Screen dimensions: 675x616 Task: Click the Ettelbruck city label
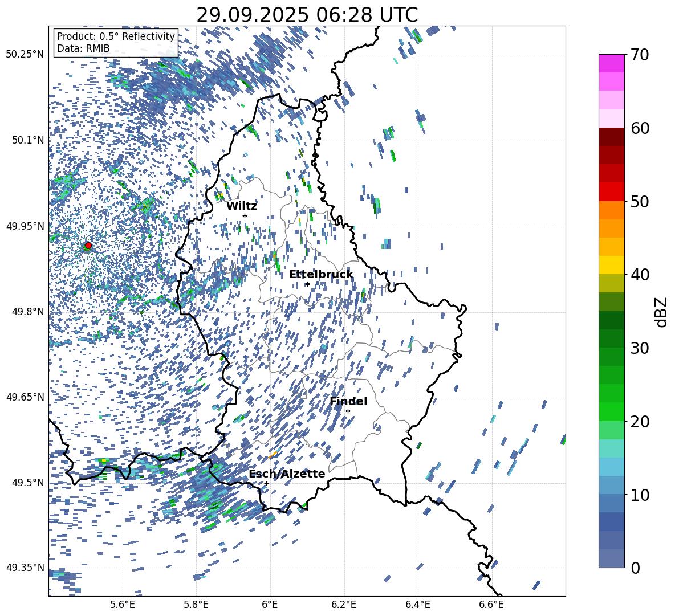click(321, 275)
